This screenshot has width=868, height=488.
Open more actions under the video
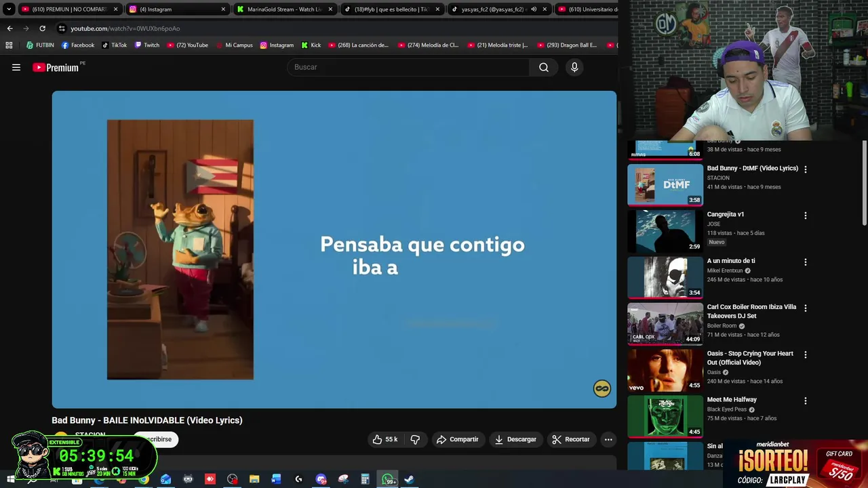tap(608, 439)
